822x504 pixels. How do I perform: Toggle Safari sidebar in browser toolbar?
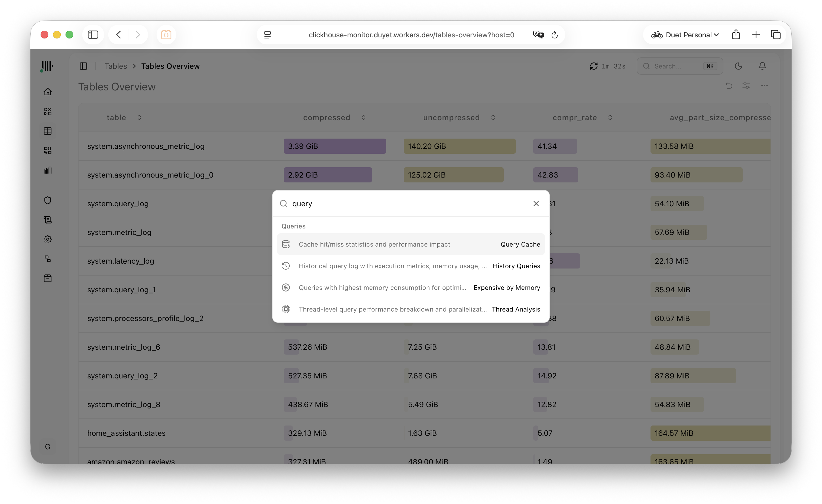[x=93, y=35]
